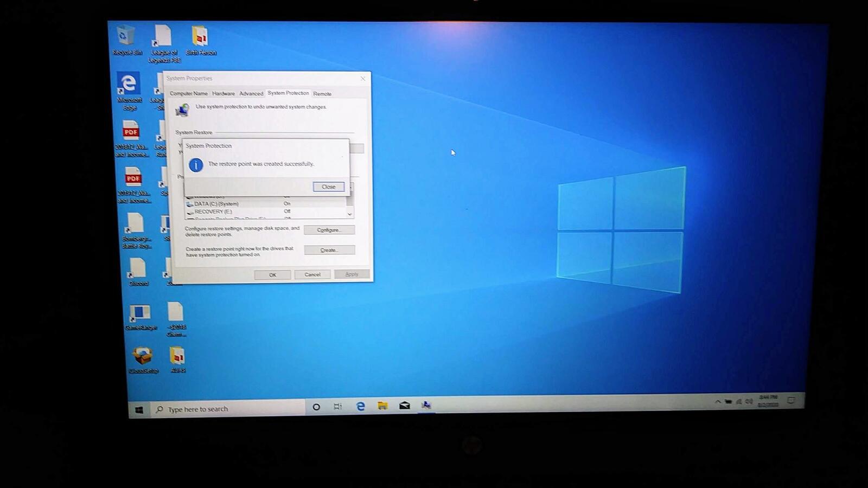Select the System Properties taskbar icon
The width and height of the screenshot is (868, 488).
click(x=426, y=405)
